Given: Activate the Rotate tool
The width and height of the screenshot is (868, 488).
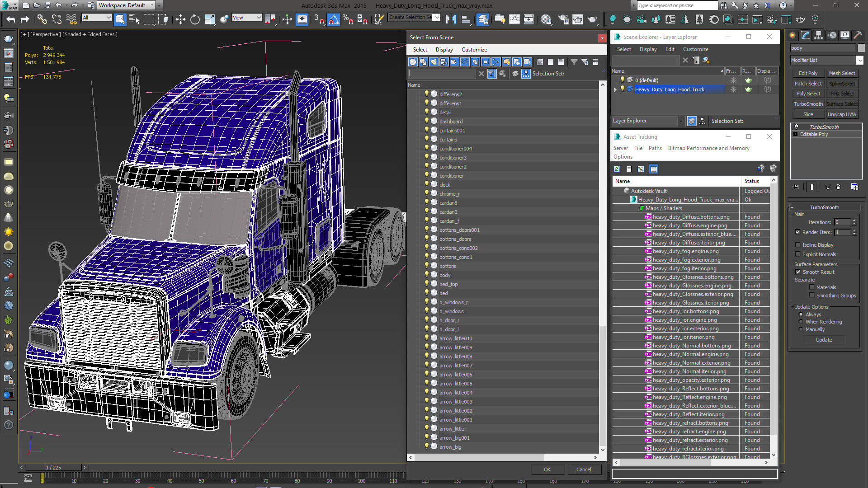Looking at the screenshot, I should 195,19.
